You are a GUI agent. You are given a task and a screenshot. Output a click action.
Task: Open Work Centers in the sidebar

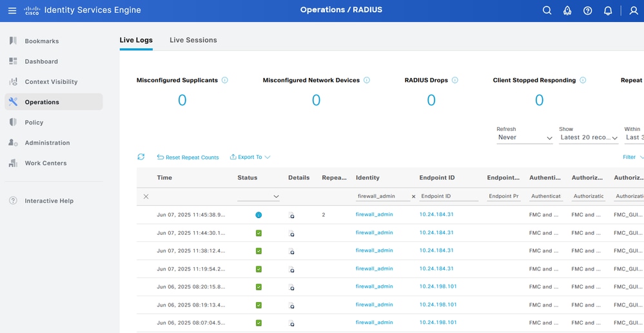(x=46, y=163)
